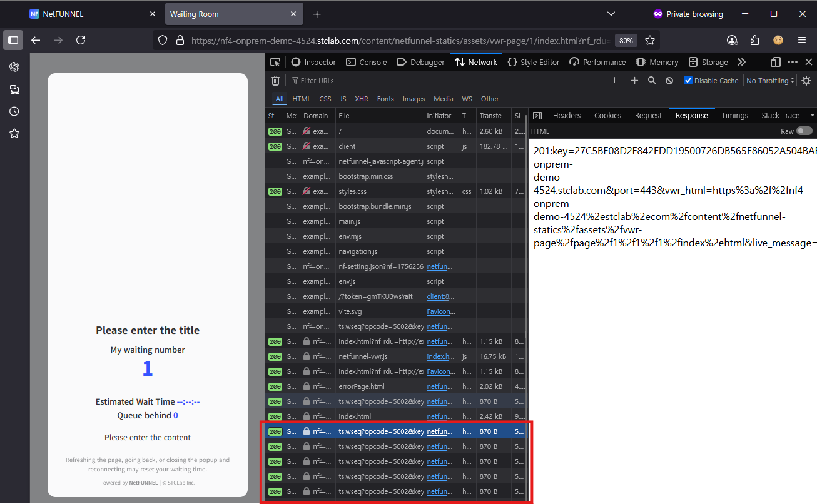Expand hidden DevTools panels via the chevron
This screenshot has height=504, width=817.
point(741,62)
